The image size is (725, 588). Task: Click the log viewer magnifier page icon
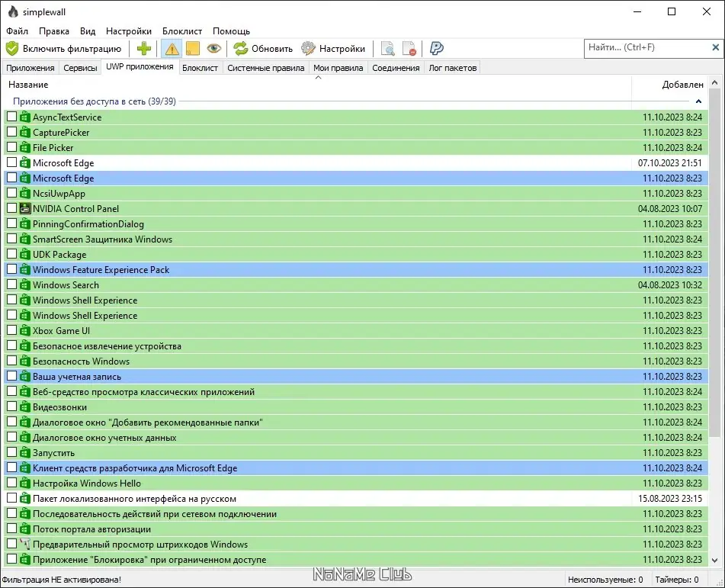tap(387, 48)
